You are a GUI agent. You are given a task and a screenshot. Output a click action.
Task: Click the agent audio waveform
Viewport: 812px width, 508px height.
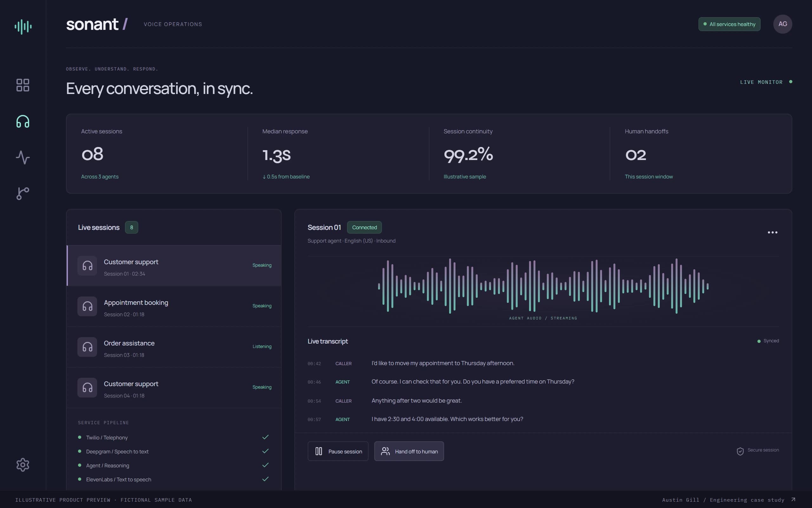[x=543, y=286]
